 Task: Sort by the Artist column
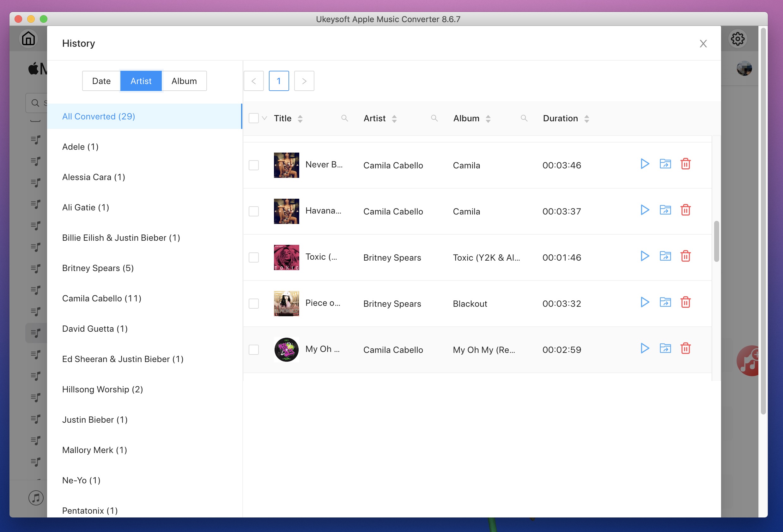(394, 118)
